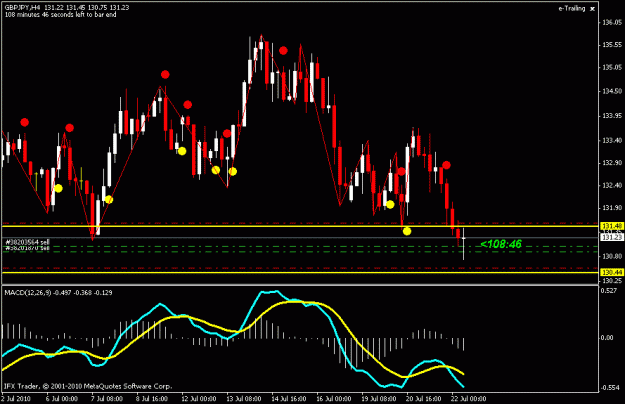
Task: Click the e-Trailing expert advisor status icon
Action: click(592, 9)
